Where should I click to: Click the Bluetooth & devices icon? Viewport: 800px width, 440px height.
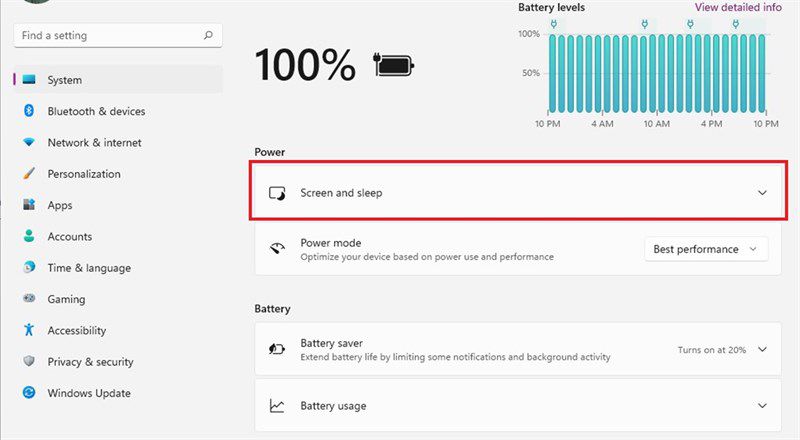pyautogui.click(x=29, y=111)
